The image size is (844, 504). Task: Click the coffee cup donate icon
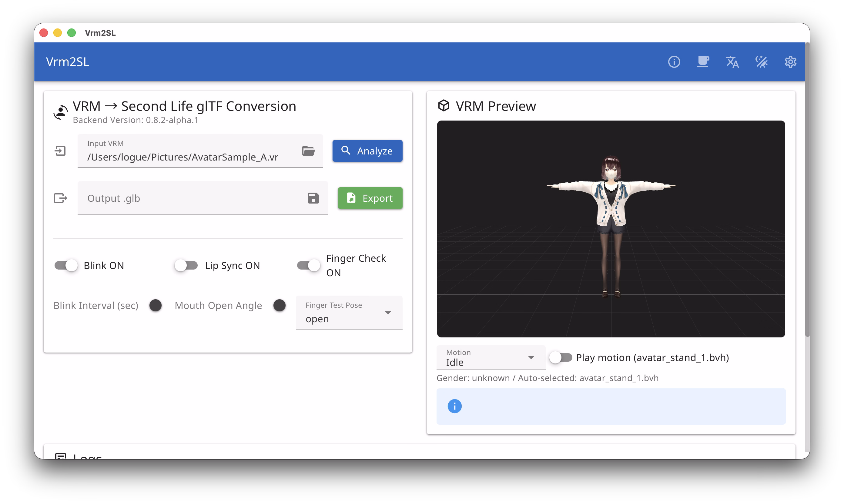[x=703, y=62]
